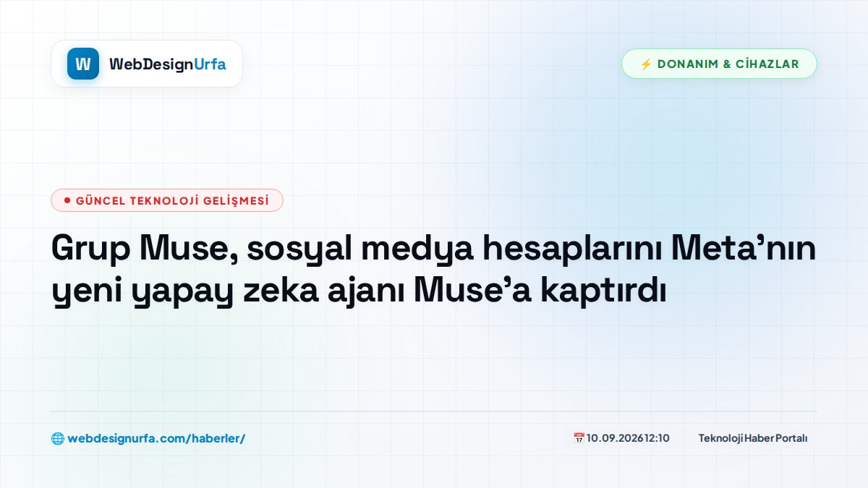
Task: Click the Teknoloji Haber Portalı text
Action: coord(753,438)
